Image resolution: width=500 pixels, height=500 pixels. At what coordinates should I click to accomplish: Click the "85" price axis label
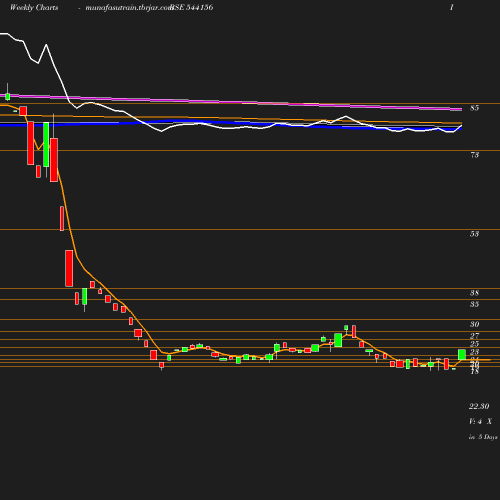pos(474,108)
